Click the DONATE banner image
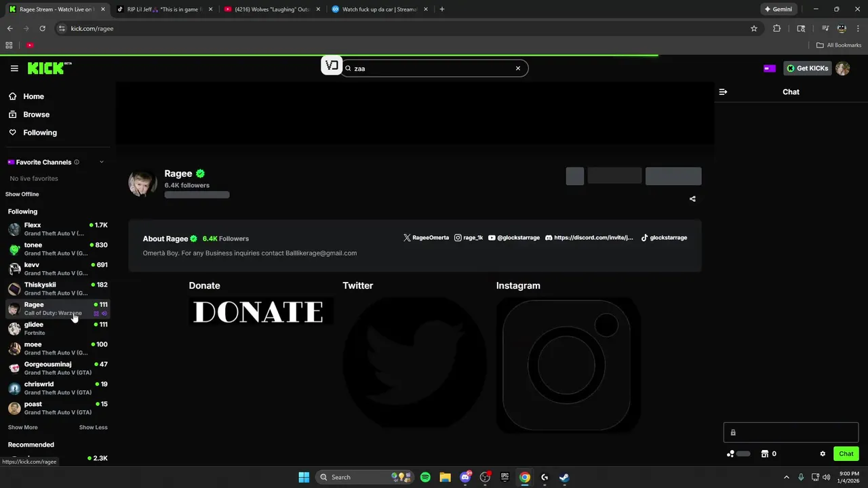 coord(260,312)
